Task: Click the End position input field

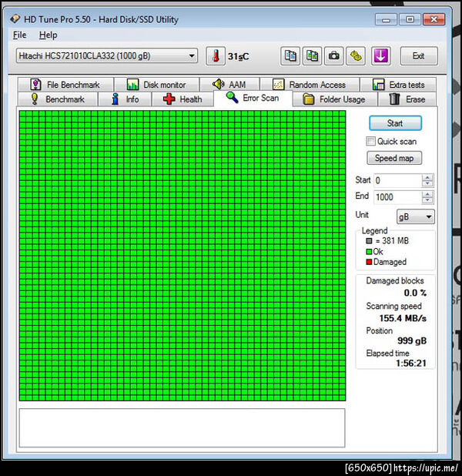Action: pos(397,197)
